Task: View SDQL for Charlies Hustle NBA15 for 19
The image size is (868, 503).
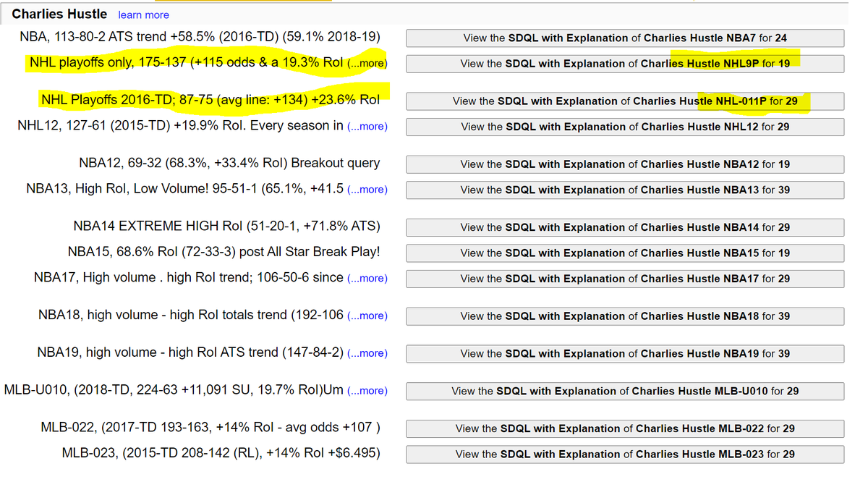Action: tap(625, 253)
